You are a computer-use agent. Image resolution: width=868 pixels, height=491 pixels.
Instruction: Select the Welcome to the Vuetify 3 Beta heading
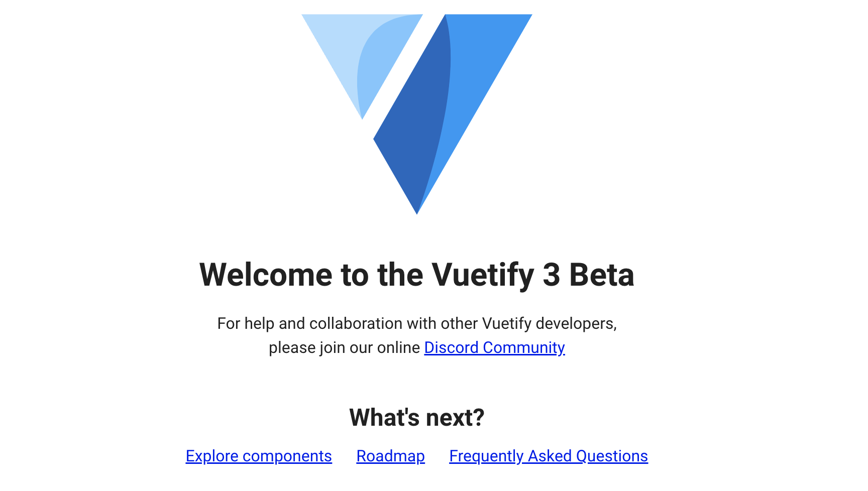(x=417, y=274)
